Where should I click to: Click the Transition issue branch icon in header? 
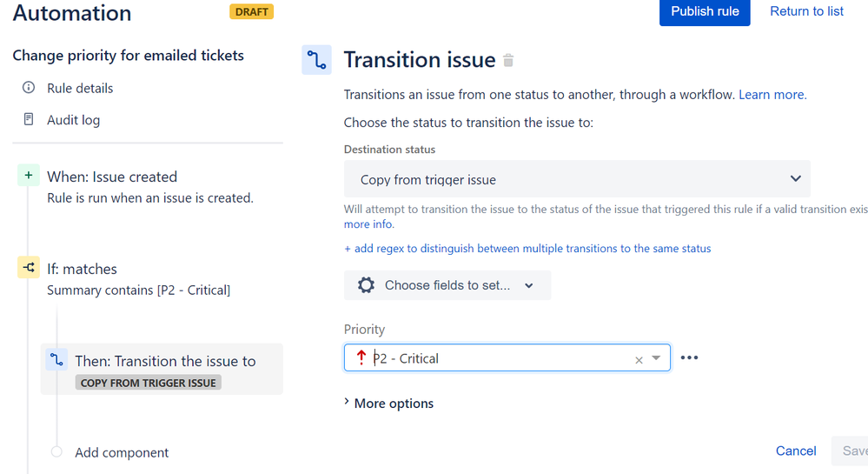coord(316,60)
